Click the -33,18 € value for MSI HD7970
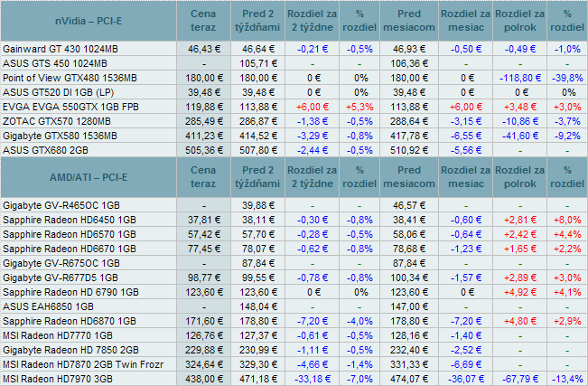Screen dimensions: 588x386 (313, 379)
